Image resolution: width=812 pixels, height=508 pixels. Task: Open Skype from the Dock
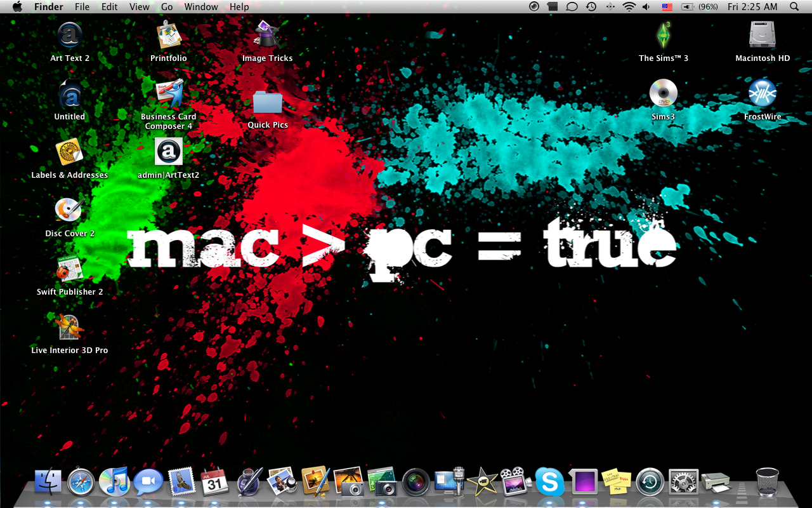[549, 481]
